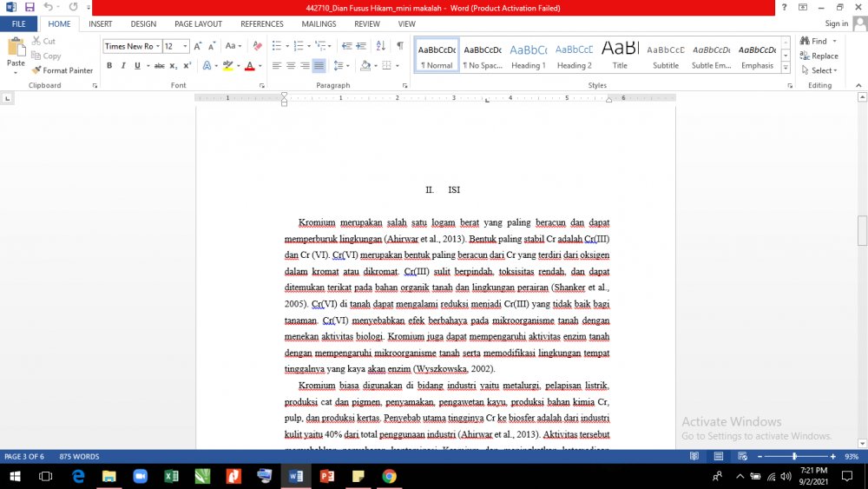Decrease paragraph indent
The height and width of the screenshot is (489, 868).
click(346, 46)
